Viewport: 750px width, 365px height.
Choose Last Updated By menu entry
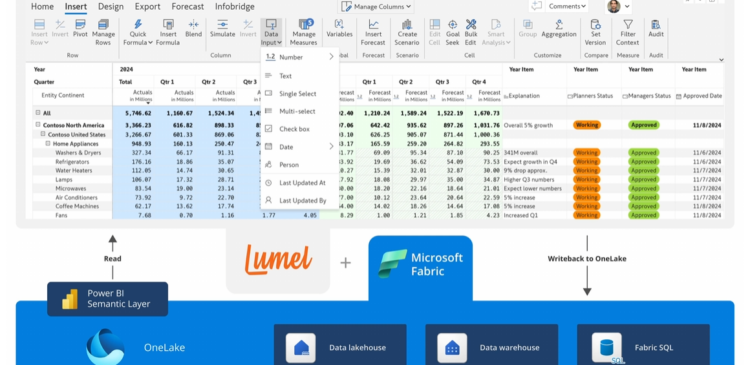(x=299, y=200)
